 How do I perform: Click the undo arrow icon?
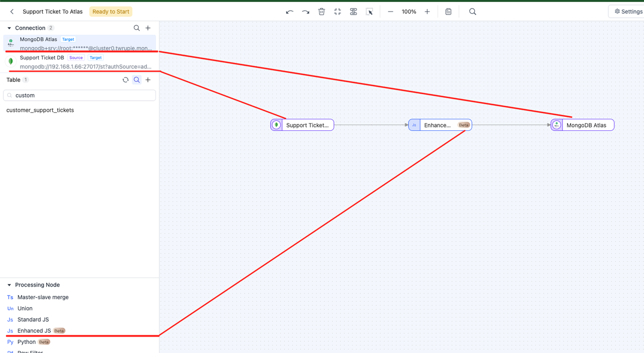coord(289,12)
